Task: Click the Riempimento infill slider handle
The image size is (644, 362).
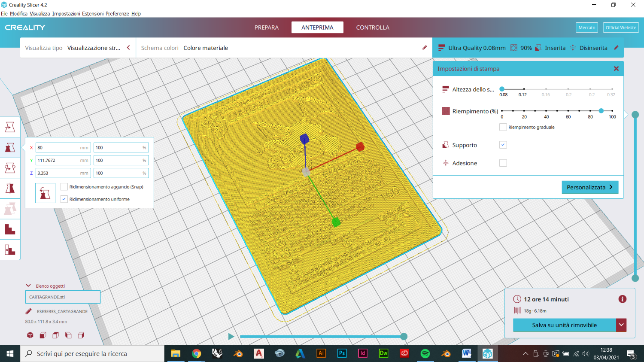Action: (601, 111)
